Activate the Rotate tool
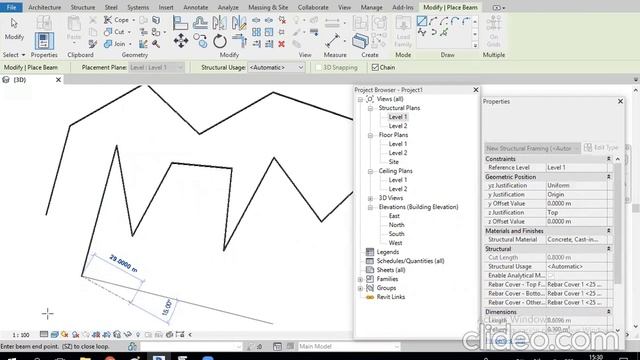 tap(220, 41)
